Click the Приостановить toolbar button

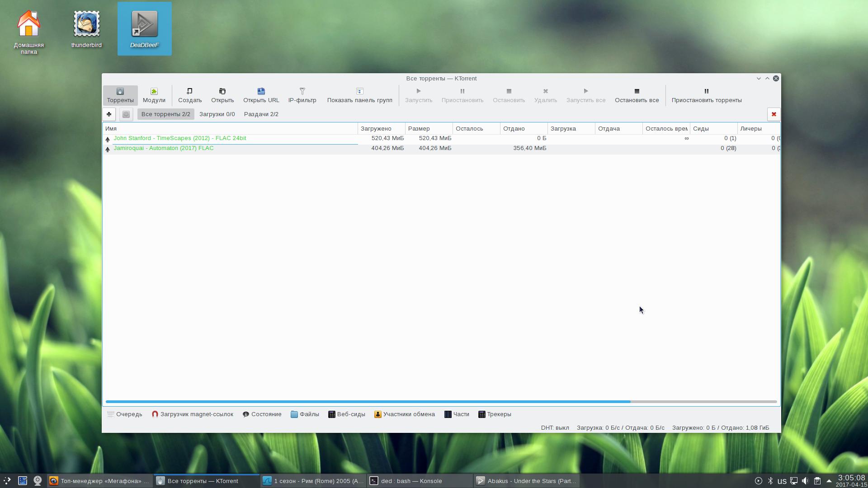pyautogui.click(x=462, y=95)
